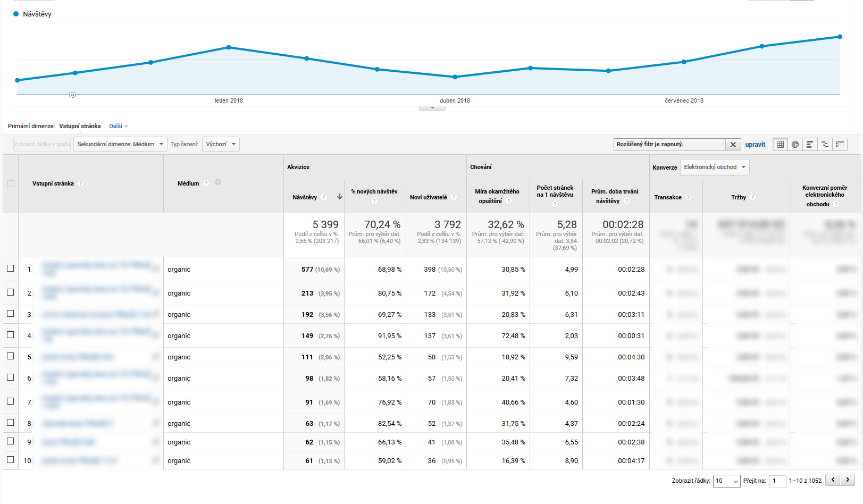
Task: Select Vstupní stránka as primary dimension
Action: pyautogui.click(x=80, y=127)
